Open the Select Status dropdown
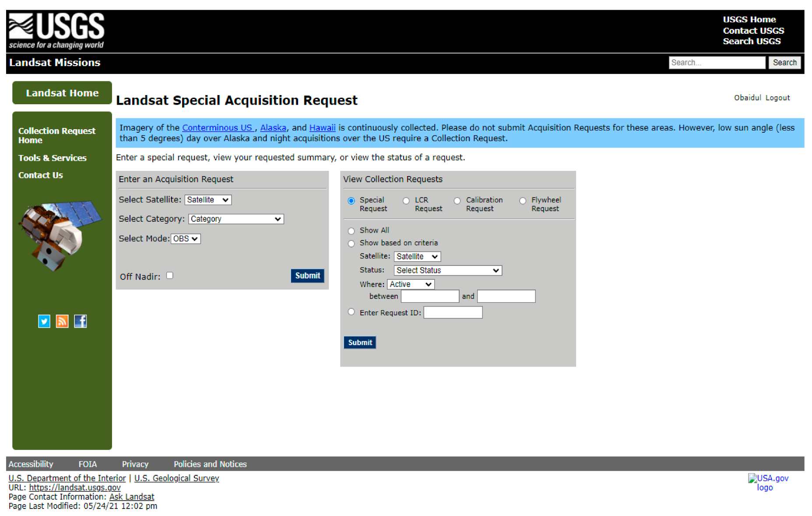The image size is (812, 516). (447, 270)
